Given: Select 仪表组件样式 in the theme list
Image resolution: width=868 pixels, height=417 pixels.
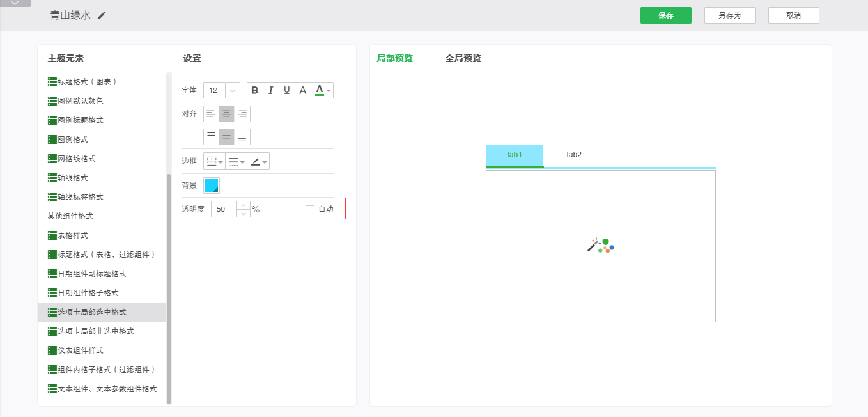Looking at the screenshot, I should (80, 350).
